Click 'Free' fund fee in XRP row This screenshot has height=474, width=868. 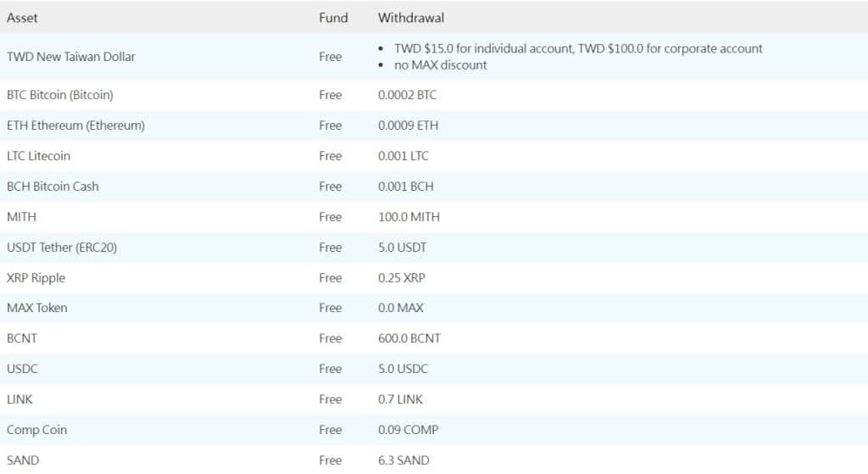point(330,277)
